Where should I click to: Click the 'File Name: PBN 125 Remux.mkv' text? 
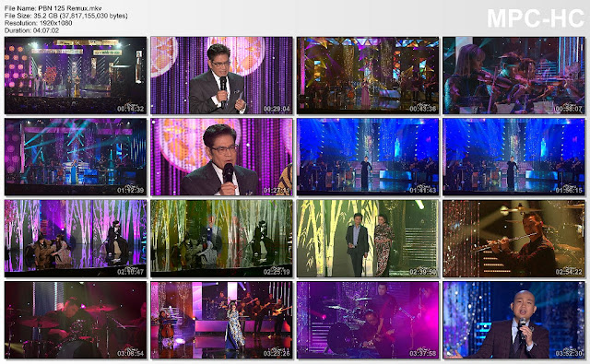[x=53, y=8]
